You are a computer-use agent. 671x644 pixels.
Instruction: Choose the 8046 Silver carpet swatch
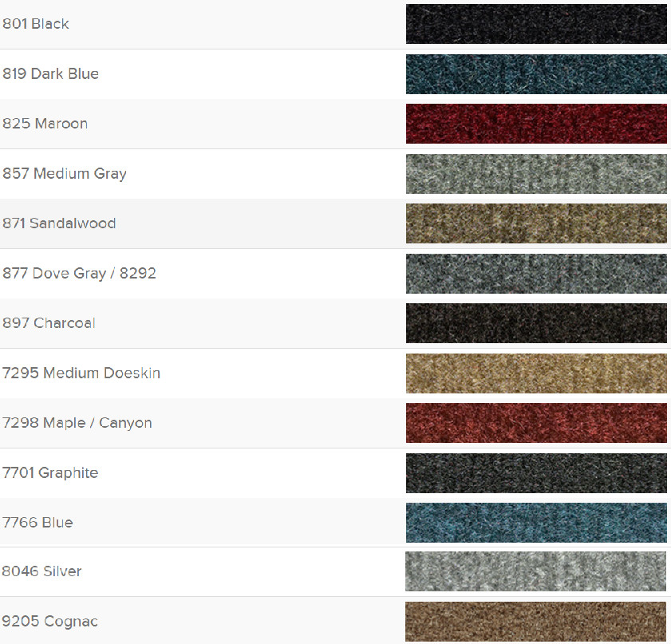coord(536,571)
